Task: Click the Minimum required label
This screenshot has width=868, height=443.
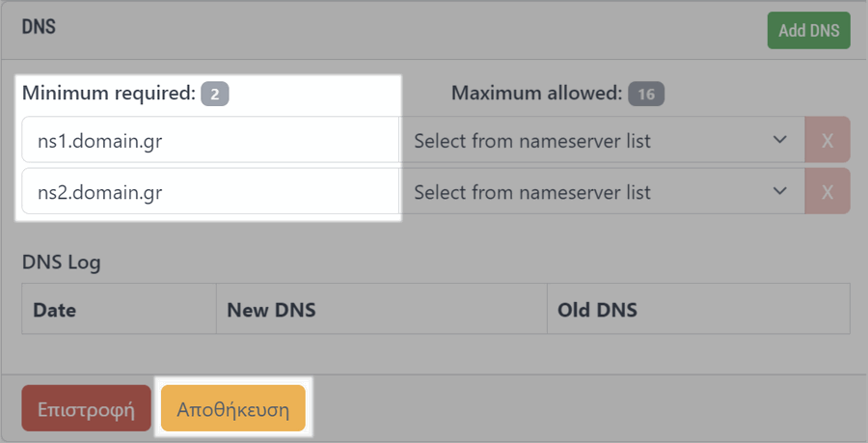Action: 108,94
